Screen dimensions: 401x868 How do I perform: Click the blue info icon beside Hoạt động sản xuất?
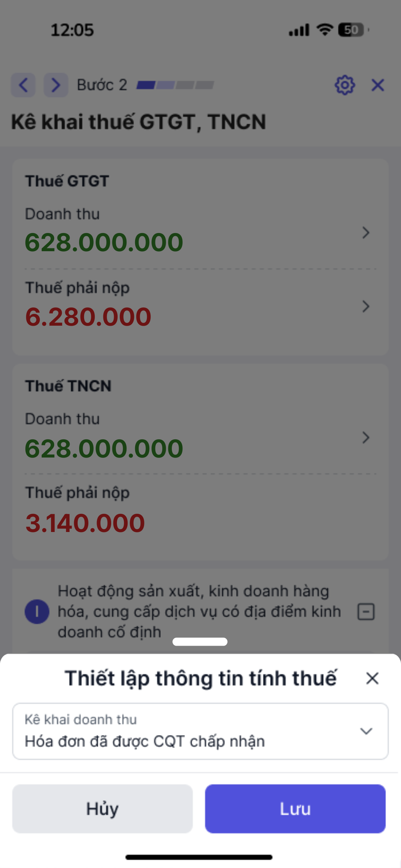[x=37, y=611]
